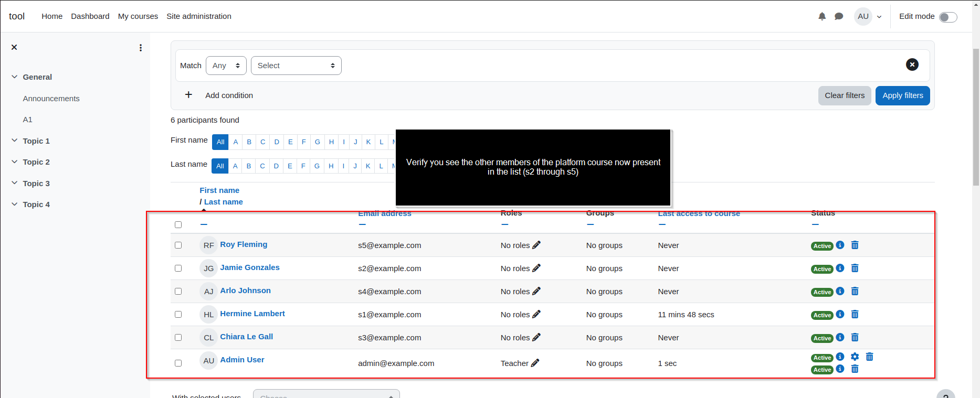The height and width of the screenshot is (398, 980).
Task: Open Announcements in course index
Action: coord(51,98)
